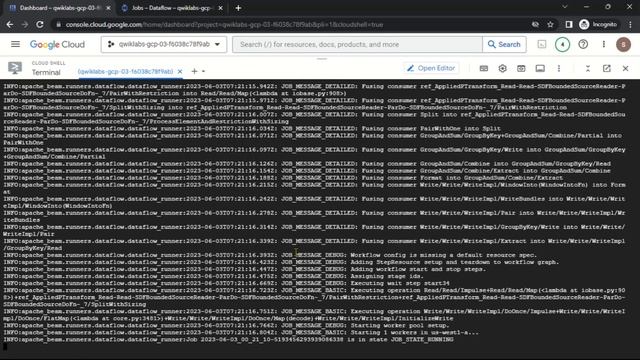Screen dimensions: 640x360
Task: Open the Google Cloud navigation menu
Action: click(x=16, y=44)
